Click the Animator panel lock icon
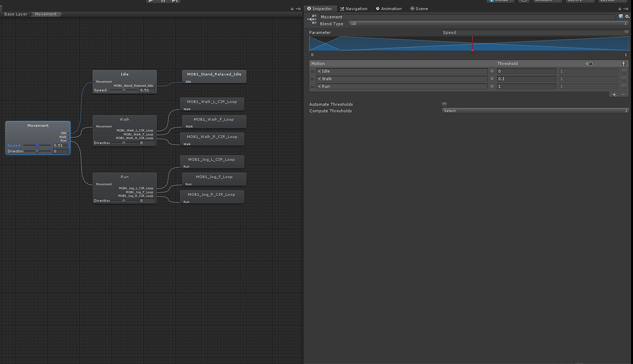633x364 pixels. [292, 9]
